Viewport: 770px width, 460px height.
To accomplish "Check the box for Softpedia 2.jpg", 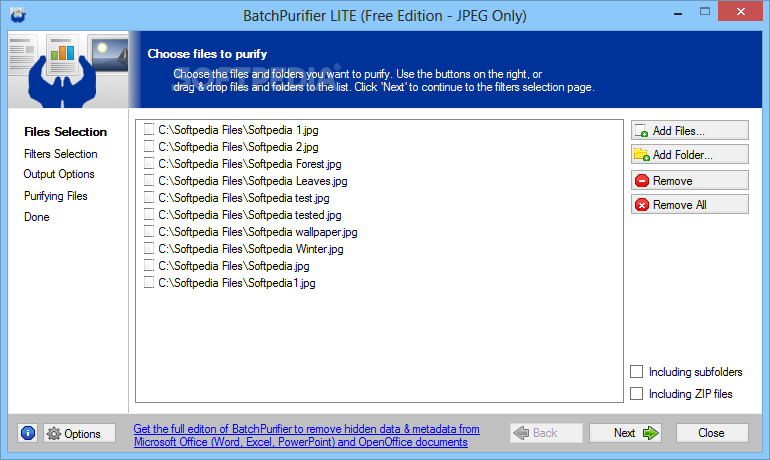I will pyautogui.click(x=149, y=146).
